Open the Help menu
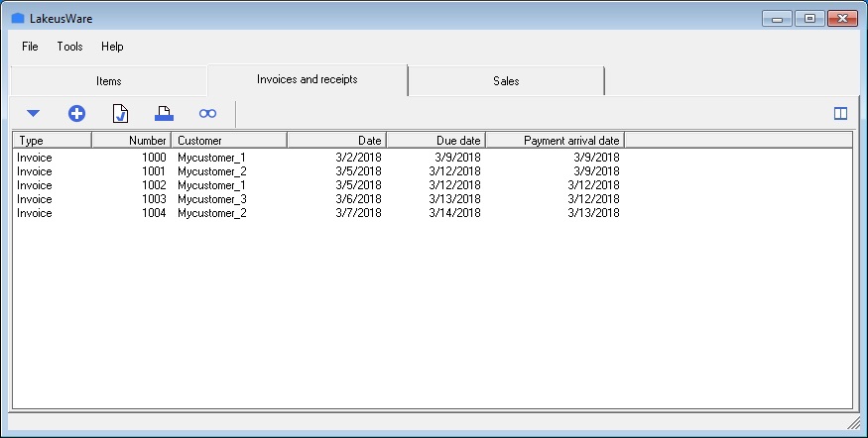The width and height of the screenshot is (868, 438). [x=112, y=47]
